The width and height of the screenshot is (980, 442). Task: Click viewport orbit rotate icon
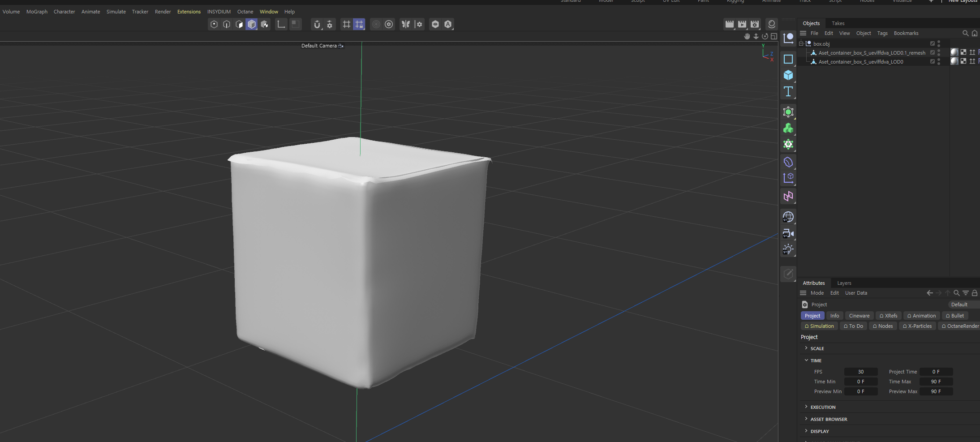click(x=765, y=36)
